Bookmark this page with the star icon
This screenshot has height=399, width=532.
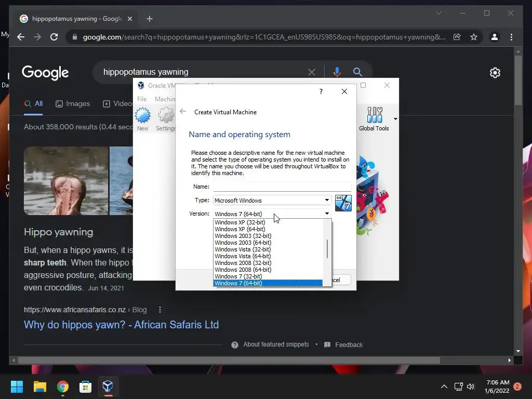[x=474, y=37]
